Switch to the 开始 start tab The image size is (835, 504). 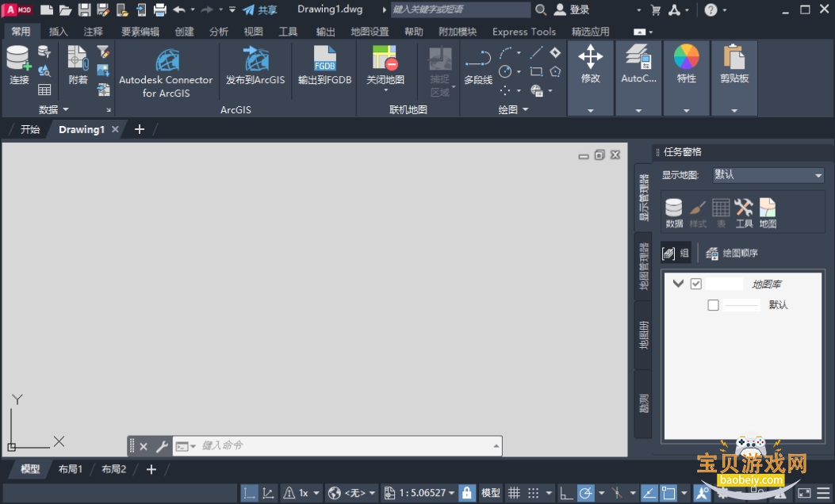pyautogui.click(x=30, y=129)
